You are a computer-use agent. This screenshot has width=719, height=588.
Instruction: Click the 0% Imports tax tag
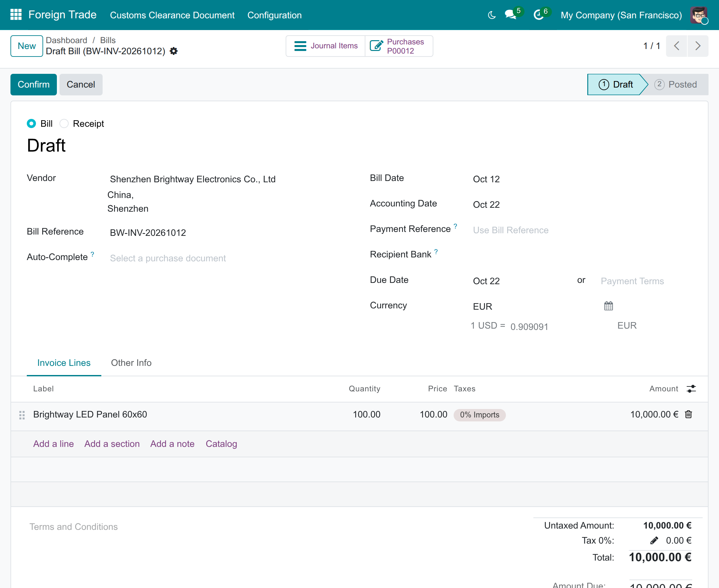pyautogui.click(x=479, y=415)
